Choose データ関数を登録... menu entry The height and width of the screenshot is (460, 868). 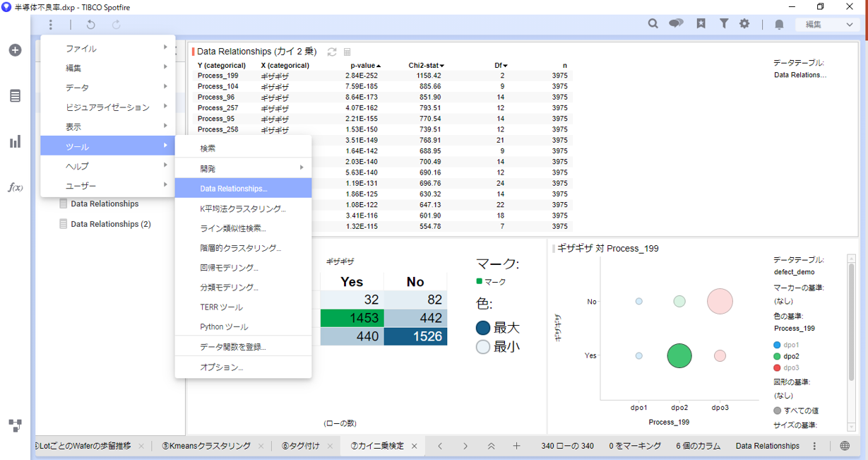(x=243, y=346)
